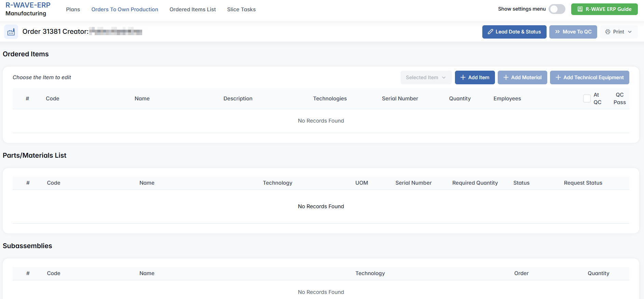The height and width of the screenshot is (299, 644).
Task: Click the Quantity column header in Ordered Items
Action: pyautogui.click(x=459, y=99)
